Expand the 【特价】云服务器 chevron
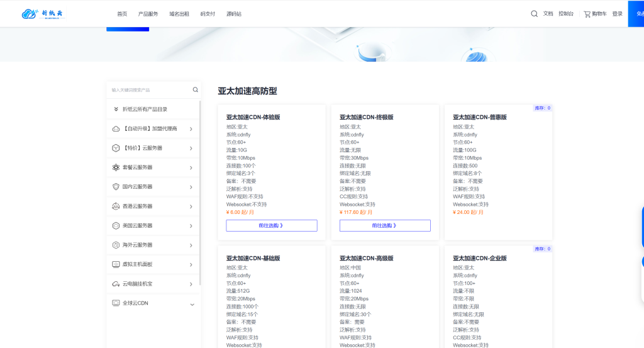The image size is (644, 348). pos(191,149)
